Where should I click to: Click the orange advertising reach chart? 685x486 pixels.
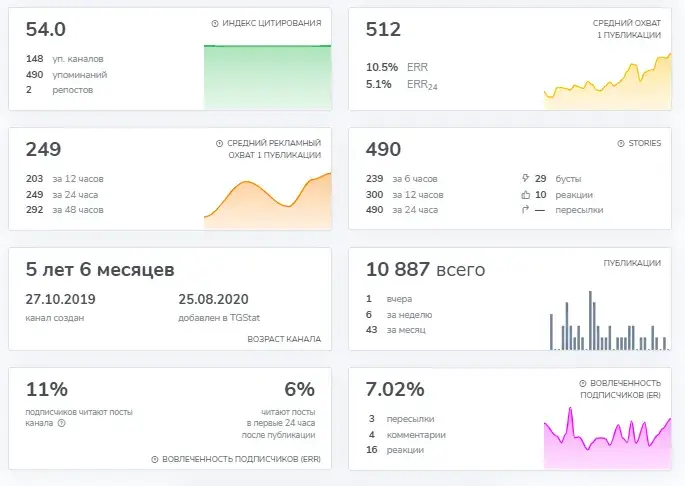[x=267, y=201]
